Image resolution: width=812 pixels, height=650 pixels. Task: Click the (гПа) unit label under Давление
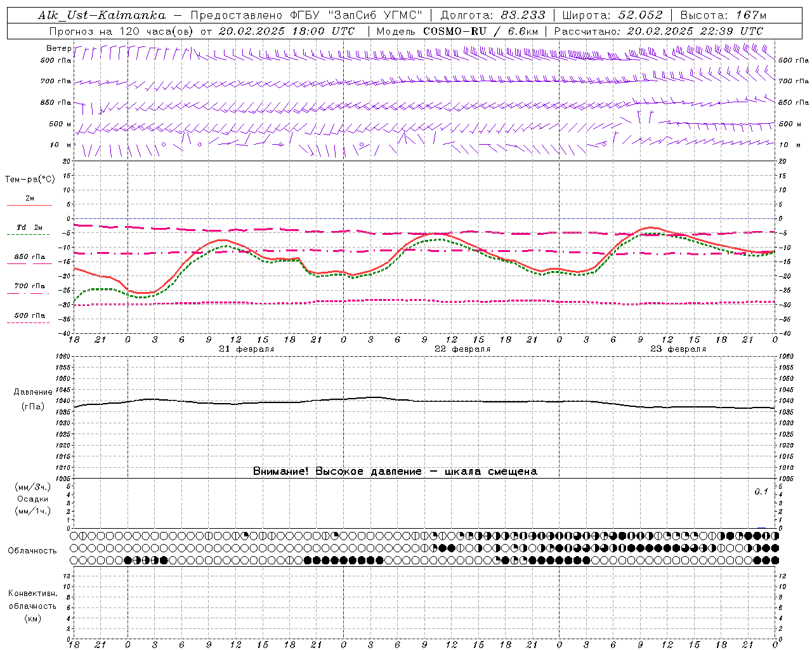click(32, 407)
